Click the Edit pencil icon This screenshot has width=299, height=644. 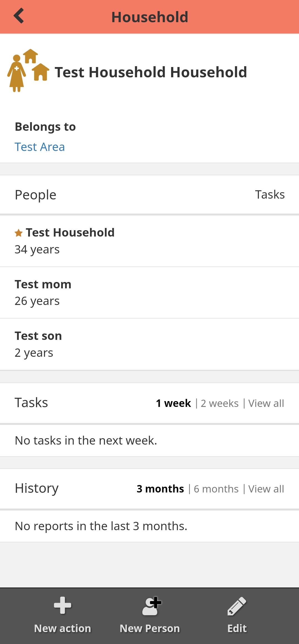point(237,606)
